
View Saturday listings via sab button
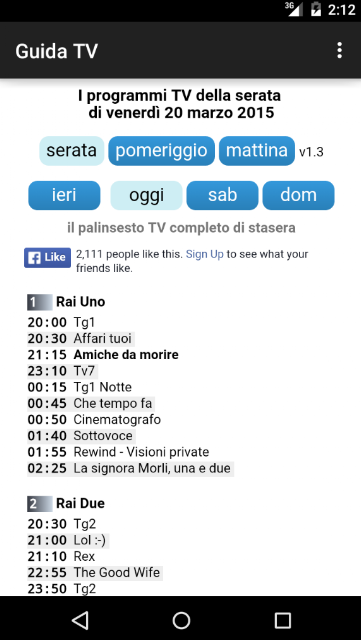click(x=223, y=195)
